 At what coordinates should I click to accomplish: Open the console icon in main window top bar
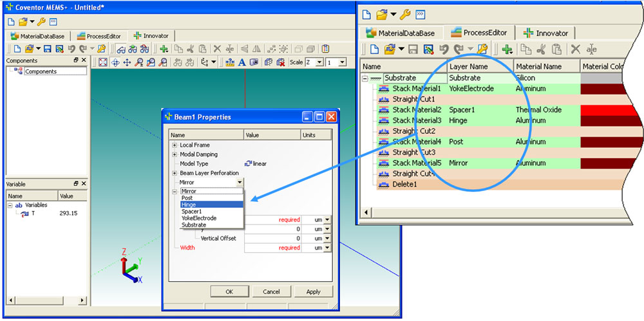tap(53, 22)
